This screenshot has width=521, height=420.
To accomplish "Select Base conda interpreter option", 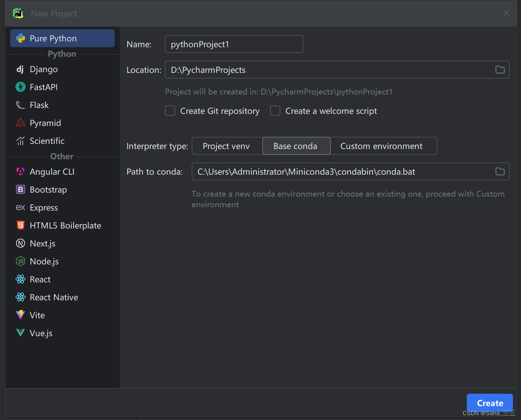I will coord(295,146).
